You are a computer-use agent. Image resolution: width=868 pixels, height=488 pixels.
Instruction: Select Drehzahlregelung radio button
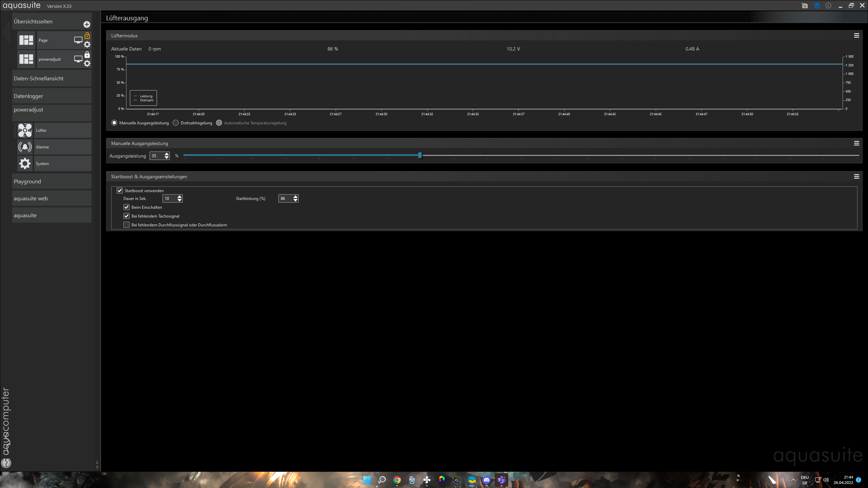tap(176, 123)
